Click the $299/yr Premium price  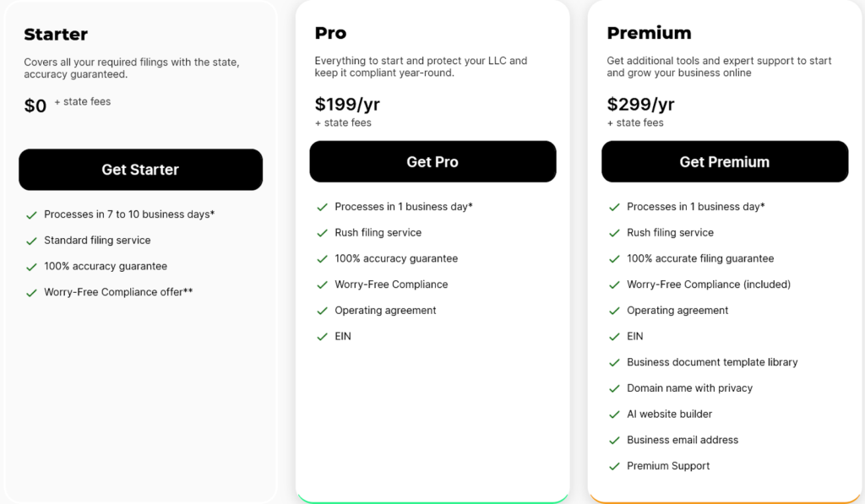tap(640, 104)
